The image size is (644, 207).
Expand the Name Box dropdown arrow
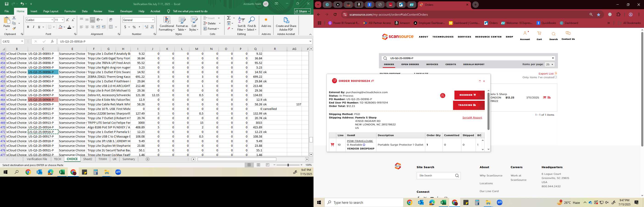[22, 41]
